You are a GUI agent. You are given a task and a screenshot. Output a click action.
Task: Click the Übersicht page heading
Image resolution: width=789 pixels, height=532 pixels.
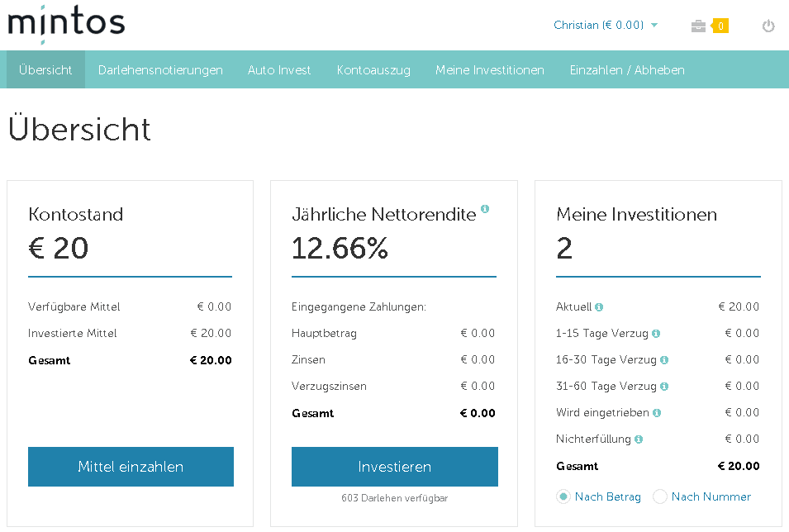(x=79, y=128)
